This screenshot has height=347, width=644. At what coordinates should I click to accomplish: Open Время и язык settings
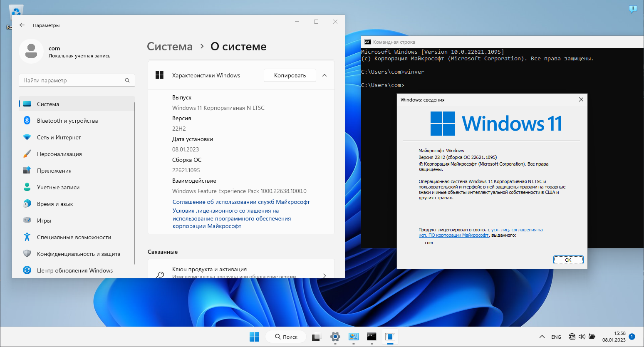[x=77, y=204]
